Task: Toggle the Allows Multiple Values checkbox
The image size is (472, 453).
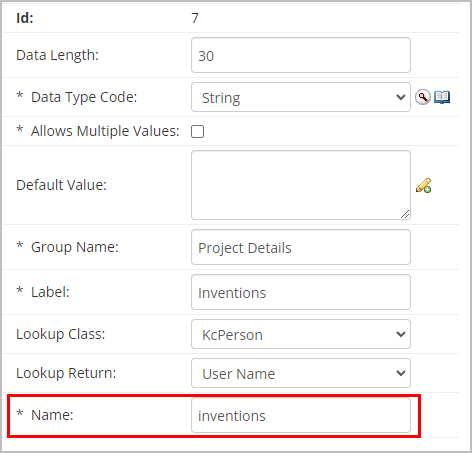Action: coord(197,131)
